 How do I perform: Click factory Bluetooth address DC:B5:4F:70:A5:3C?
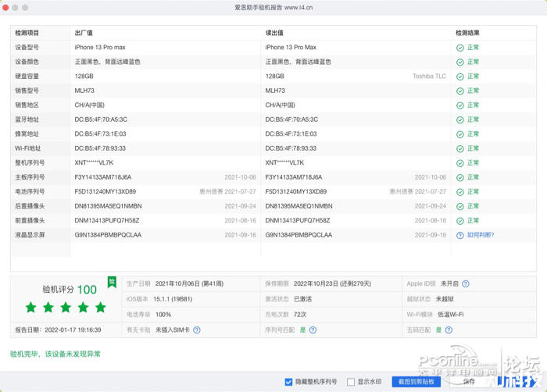point(101,119)
